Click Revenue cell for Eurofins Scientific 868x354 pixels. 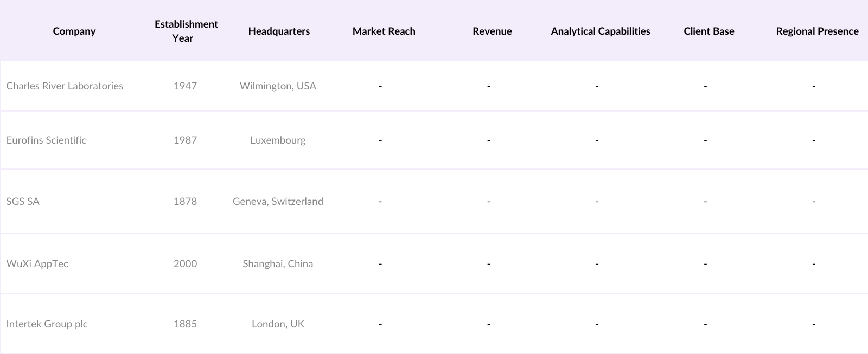(x=489, y=140)
